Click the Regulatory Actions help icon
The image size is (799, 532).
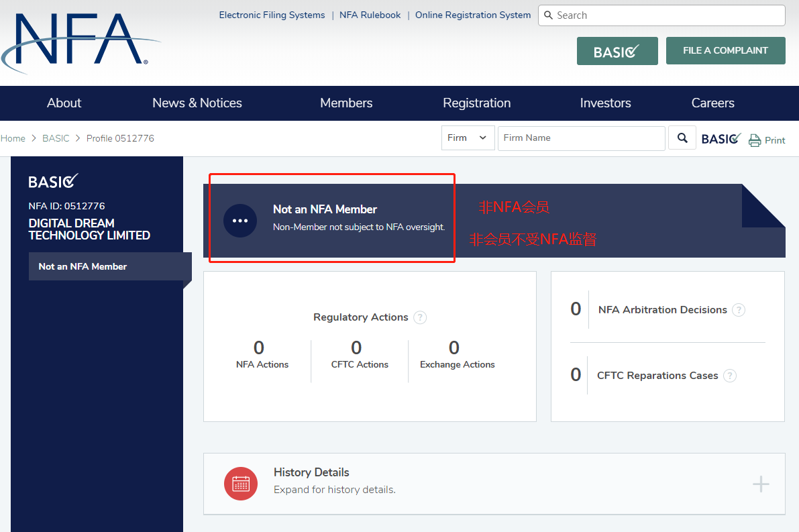click(420, 317)
